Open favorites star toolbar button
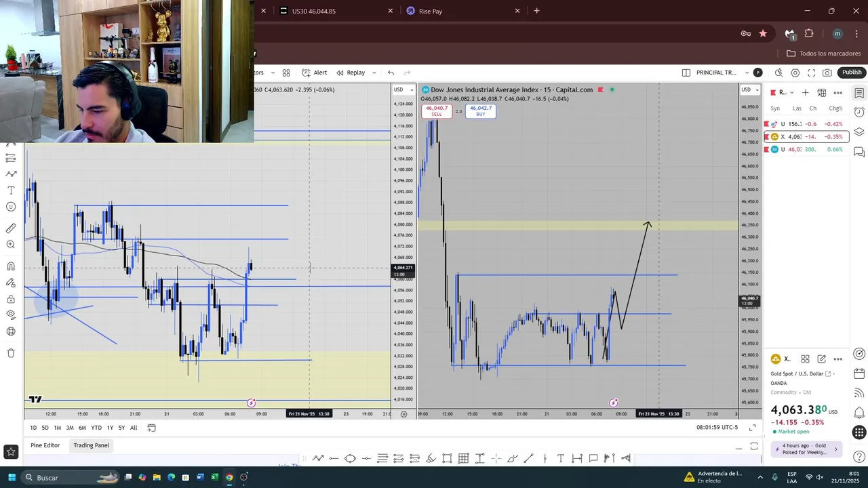The image size is (868, 488). [x=11, y=452]
